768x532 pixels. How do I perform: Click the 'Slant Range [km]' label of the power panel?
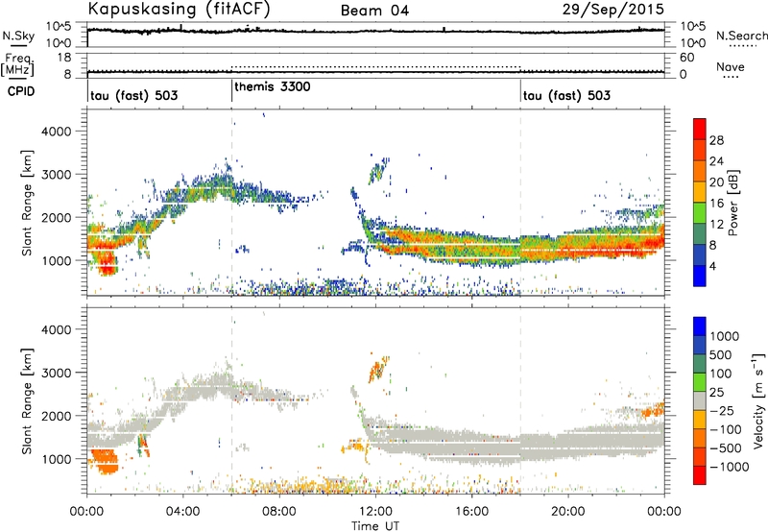[x=27, y=203]
